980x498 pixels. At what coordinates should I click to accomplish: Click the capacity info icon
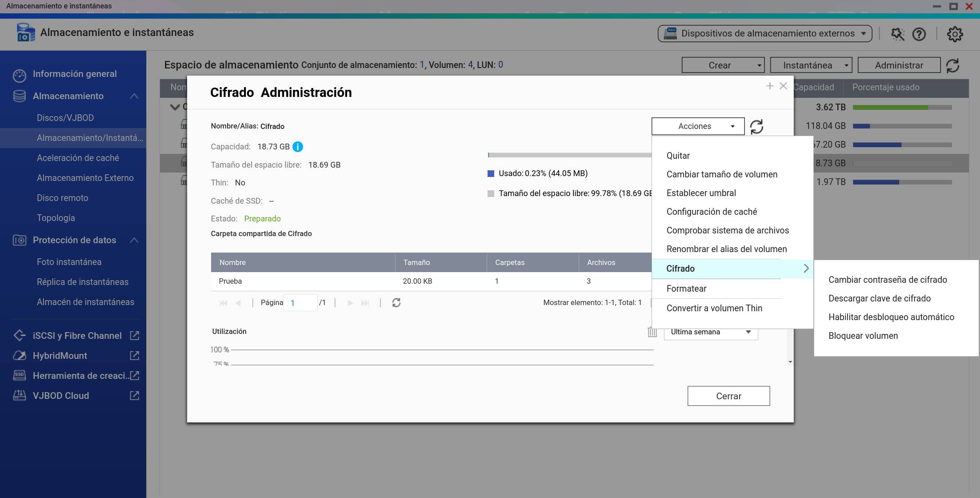(298, 147)
